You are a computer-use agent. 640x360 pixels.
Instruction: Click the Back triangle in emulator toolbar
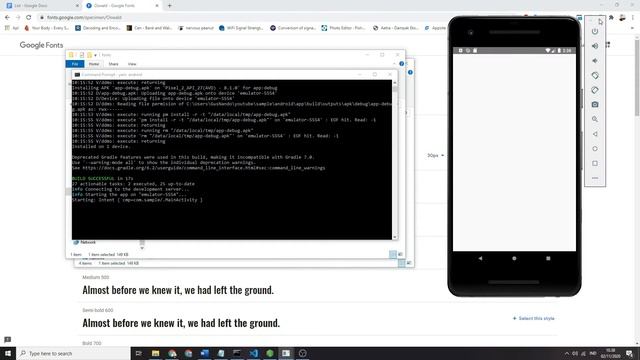(595, 134)
